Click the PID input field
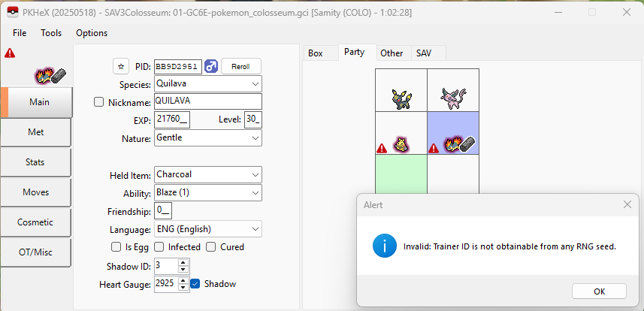The height and width of the screenshot is (311, 644). pos(177,66)
